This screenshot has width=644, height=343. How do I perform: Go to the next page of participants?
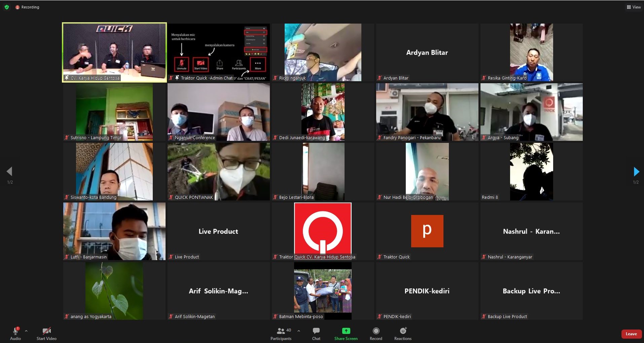[636, 171]
